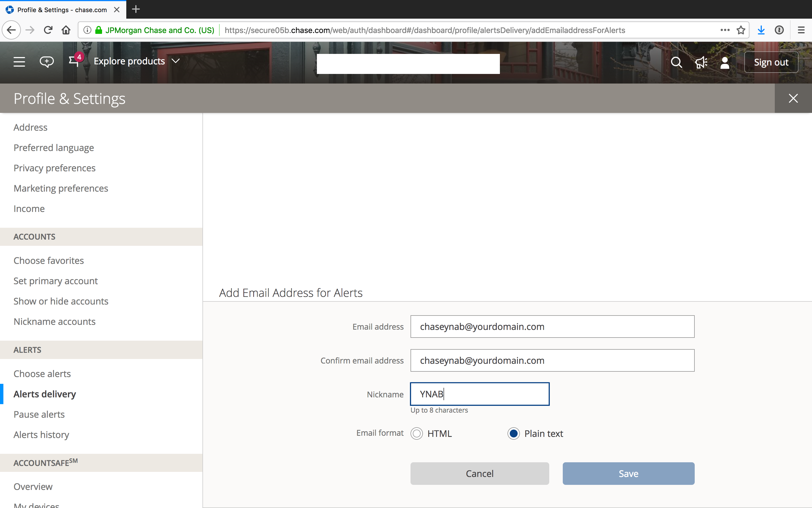Click the Confirm email address field

tap(552, 360)
